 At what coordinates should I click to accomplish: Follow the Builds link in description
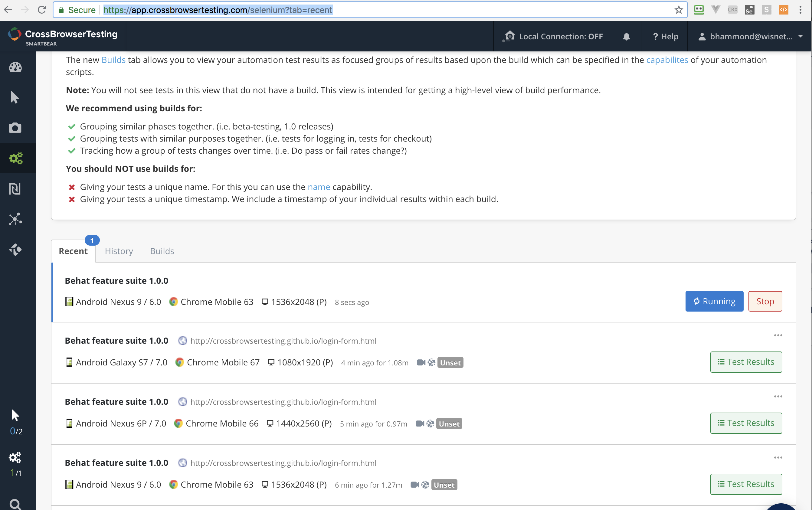pyautogui.click(x=113, y=60)
